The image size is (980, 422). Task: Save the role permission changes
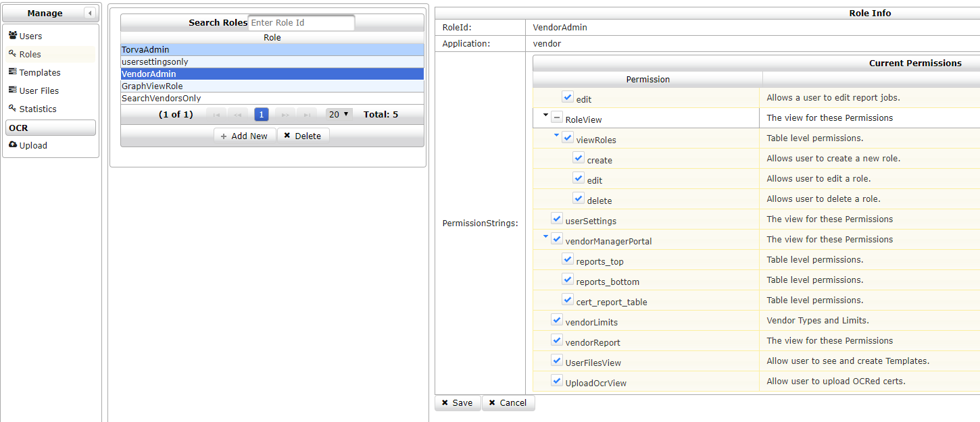(x=458, y=403)
